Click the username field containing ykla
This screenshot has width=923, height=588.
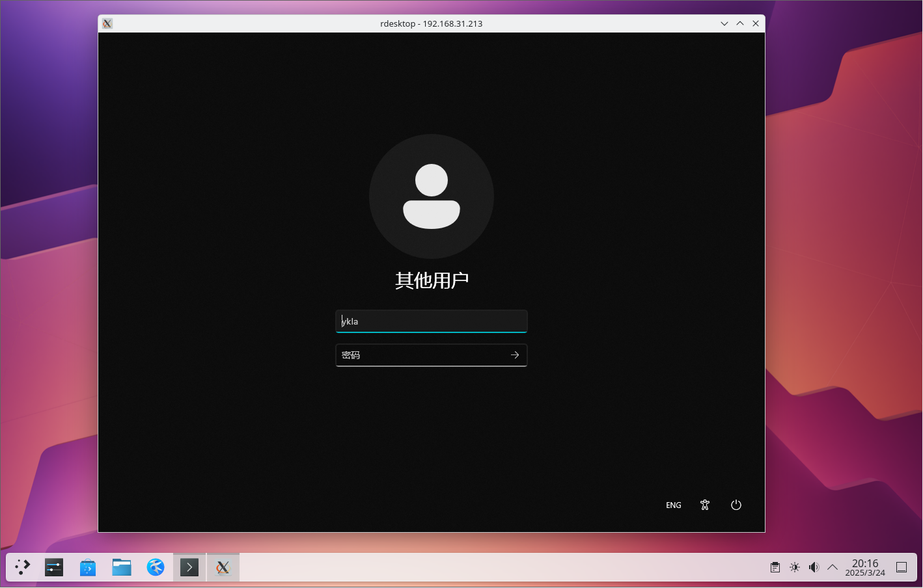(431, 321)
